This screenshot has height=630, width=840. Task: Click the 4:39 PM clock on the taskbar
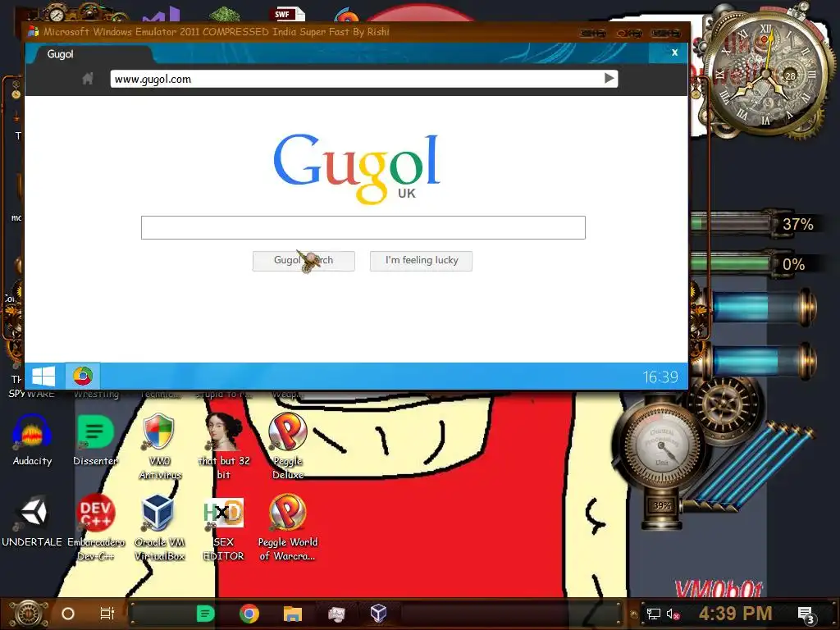coord(735,614)
